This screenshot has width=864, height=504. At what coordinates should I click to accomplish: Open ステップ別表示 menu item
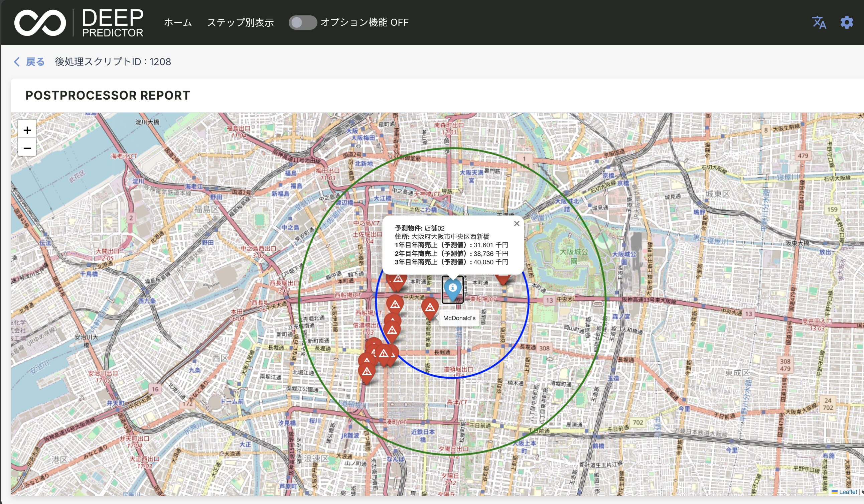coord(240,23)
